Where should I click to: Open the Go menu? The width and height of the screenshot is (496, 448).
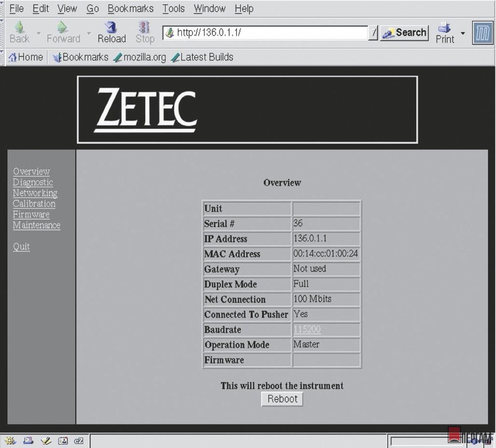point(93,9)
